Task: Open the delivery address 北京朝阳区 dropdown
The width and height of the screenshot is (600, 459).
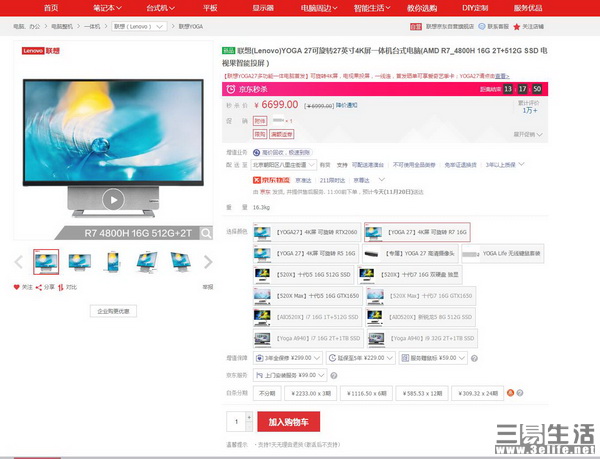Action: (284, 165)
